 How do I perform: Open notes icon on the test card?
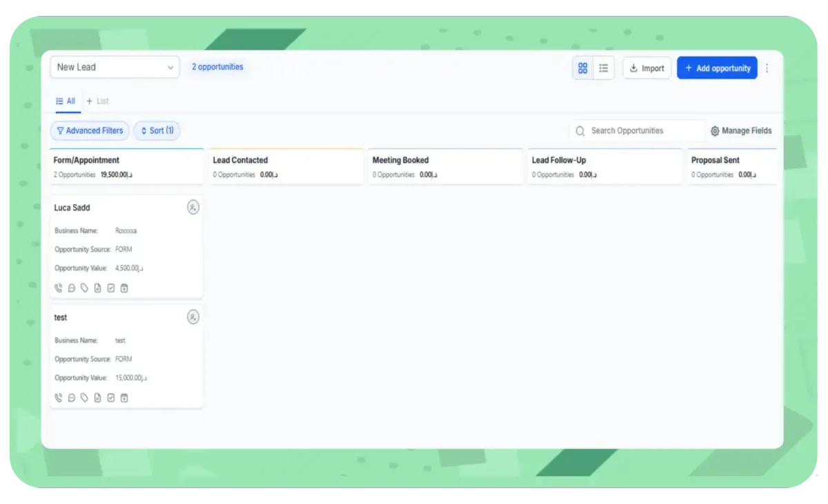(97, 397)
